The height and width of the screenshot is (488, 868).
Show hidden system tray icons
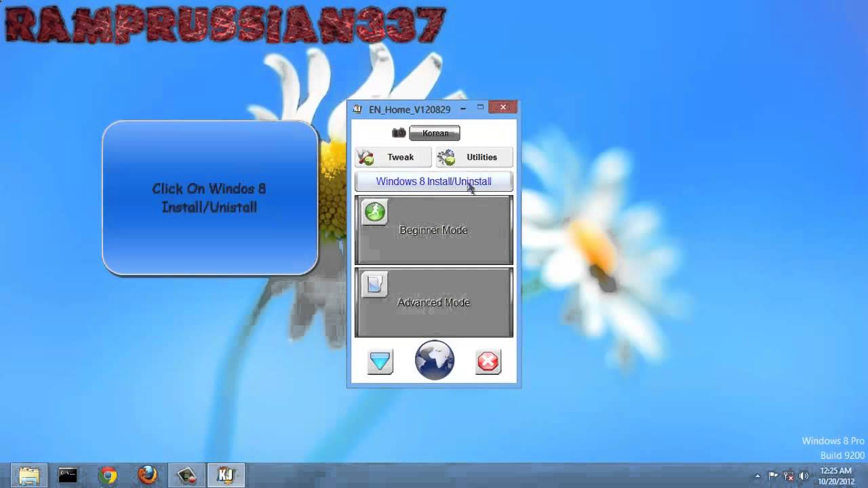pyautogui.click(x=757, y=476)
